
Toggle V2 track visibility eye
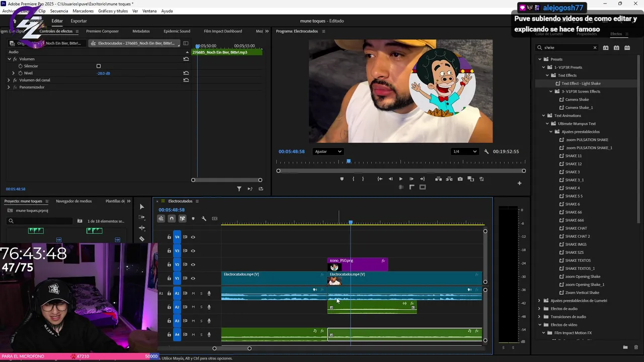point(193,264)
